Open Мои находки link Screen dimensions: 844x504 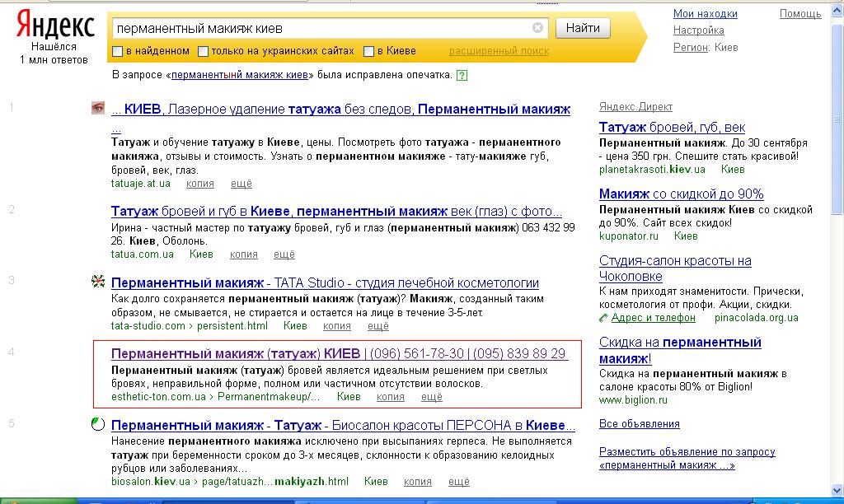pos(706,14)
